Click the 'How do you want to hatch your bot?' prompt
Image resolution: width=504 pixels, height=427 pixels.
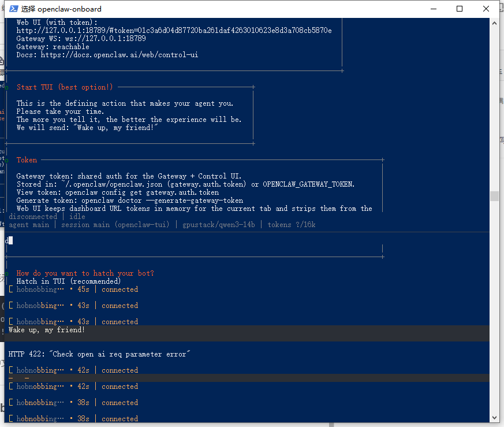(x=85, y=273)
